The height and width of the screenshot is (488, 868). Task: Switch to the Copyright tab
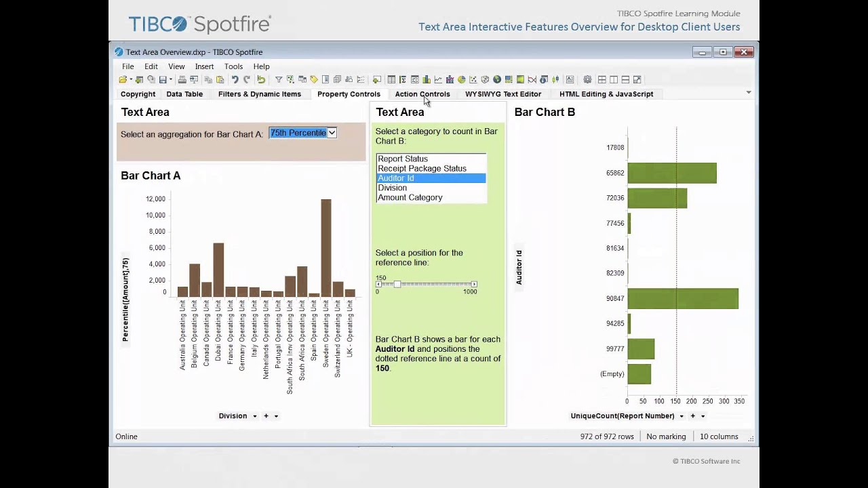pyautogui.click(x=138, y=94)
